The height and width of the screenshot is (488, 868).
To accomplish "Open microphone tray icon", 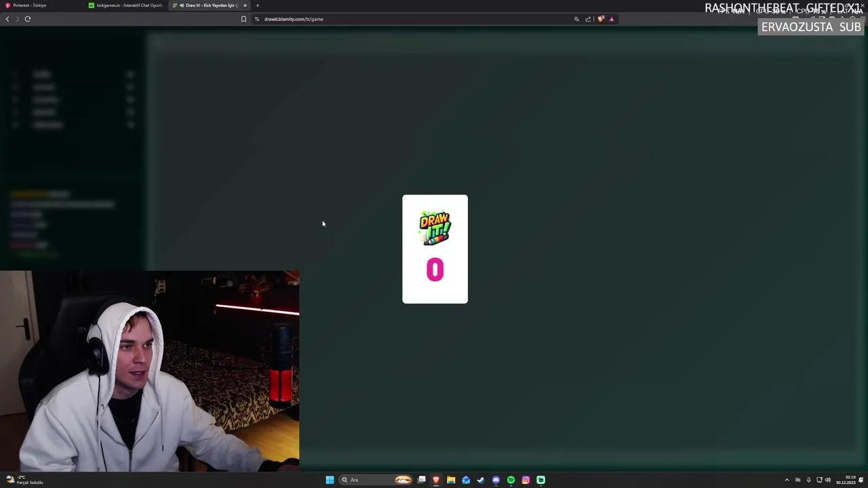I will pos(808,480).
